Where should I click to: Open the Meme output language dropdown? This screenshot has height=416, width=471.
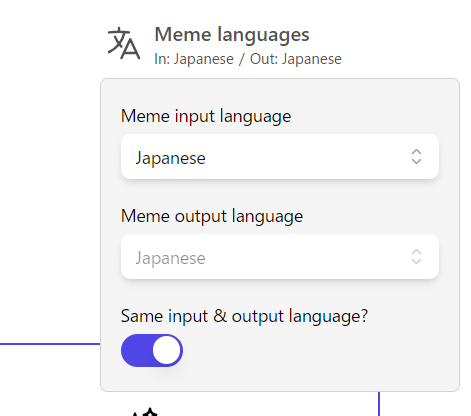click(280, 257)
